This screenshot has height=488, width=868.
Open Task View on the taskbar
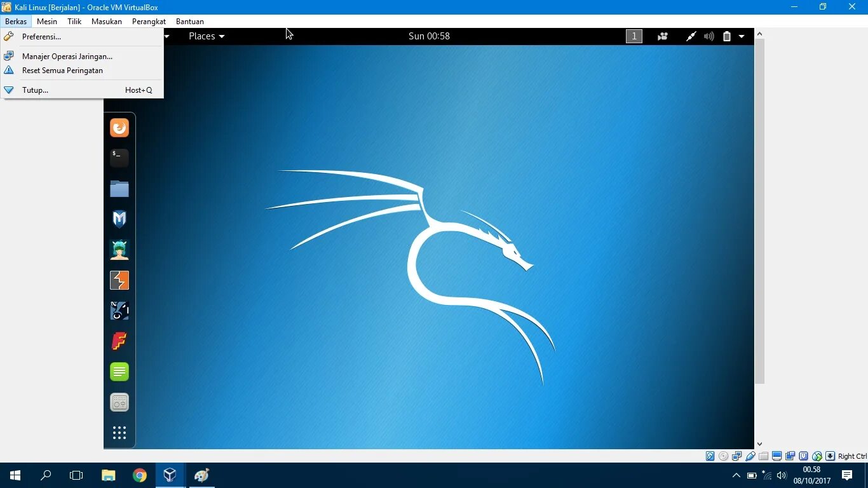(76, 475)
